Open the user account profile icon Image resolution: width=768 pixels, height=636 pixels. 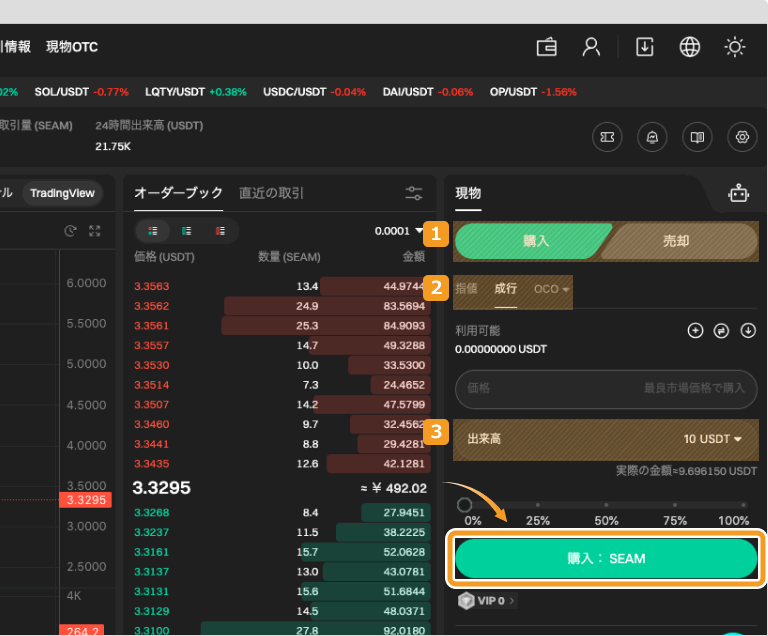click(591, 47)
